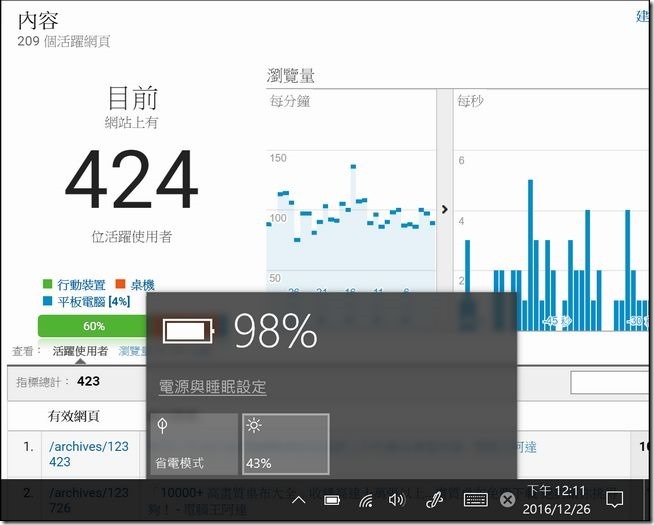This screenshot has height=525, width=654.
Task: Show hidden icons with the taskbar chevron
Action: point(299,500)
